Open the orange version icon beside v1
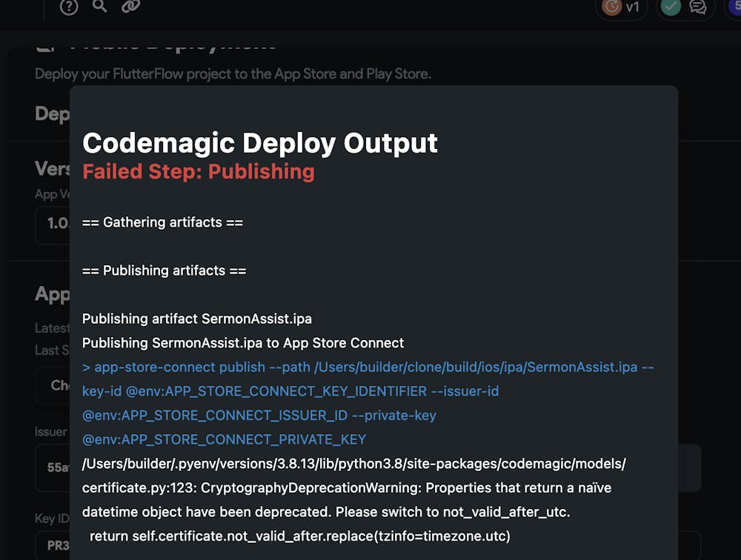741x560 pixels. pos(611,7)
